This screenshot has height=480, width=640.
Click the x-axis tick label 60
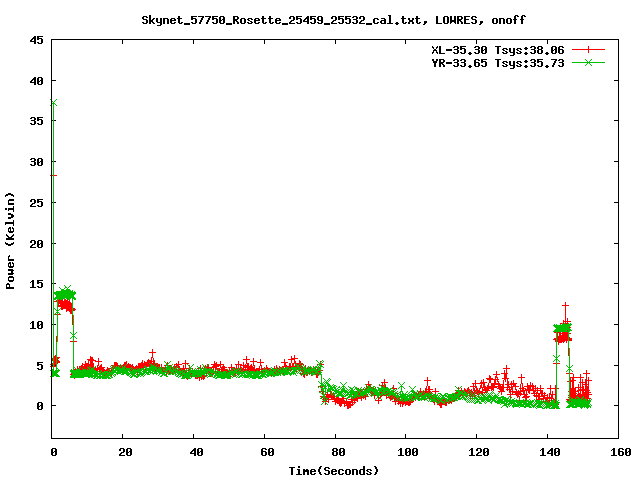pos(267,452)
